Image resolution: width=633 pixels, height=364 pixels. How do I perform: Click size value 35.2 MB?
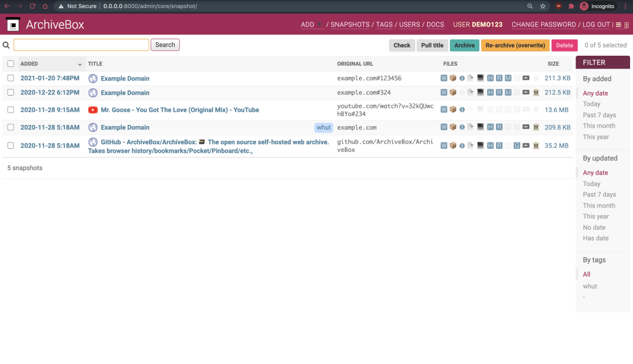(556, 146)
